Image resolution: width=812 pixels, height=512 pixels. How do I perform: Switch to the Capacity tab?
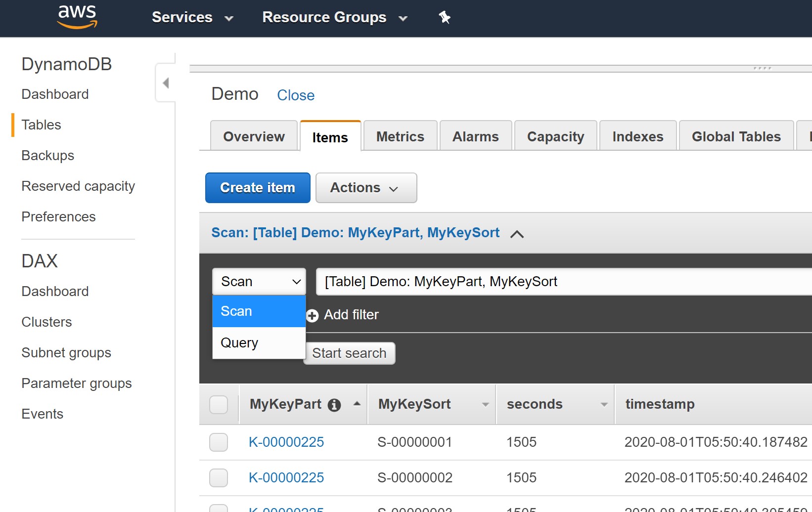(x=555, y=136)
